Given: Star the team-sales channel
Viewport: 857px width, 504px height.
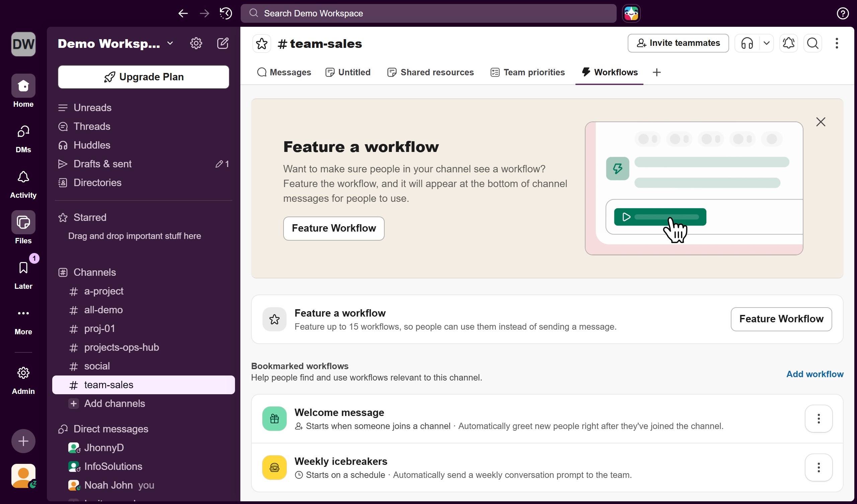Looking at the screenshot, I should click(261, 44).
